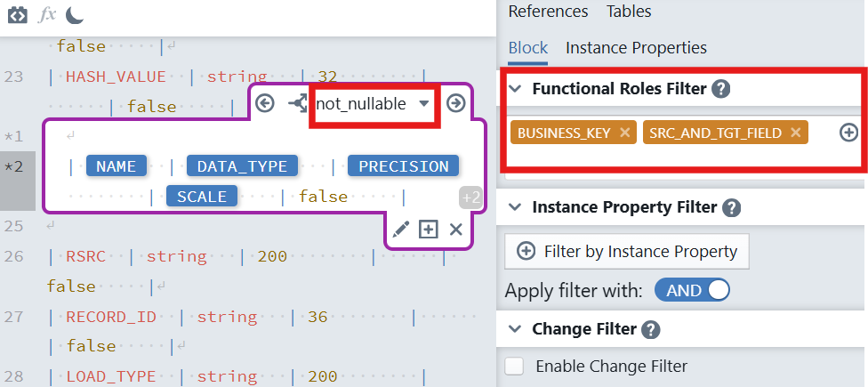Screen dimensions: 868x387
Task: Open the not_nullable dropdown
Action: 423,104
